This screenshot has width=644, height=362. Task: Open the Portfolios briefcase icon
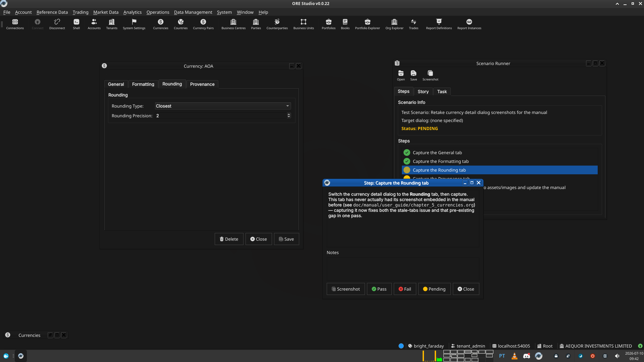click(329, 24)
